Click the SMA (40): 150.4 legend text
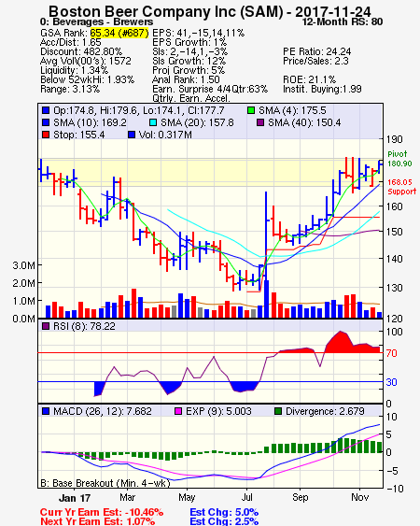 304,122
